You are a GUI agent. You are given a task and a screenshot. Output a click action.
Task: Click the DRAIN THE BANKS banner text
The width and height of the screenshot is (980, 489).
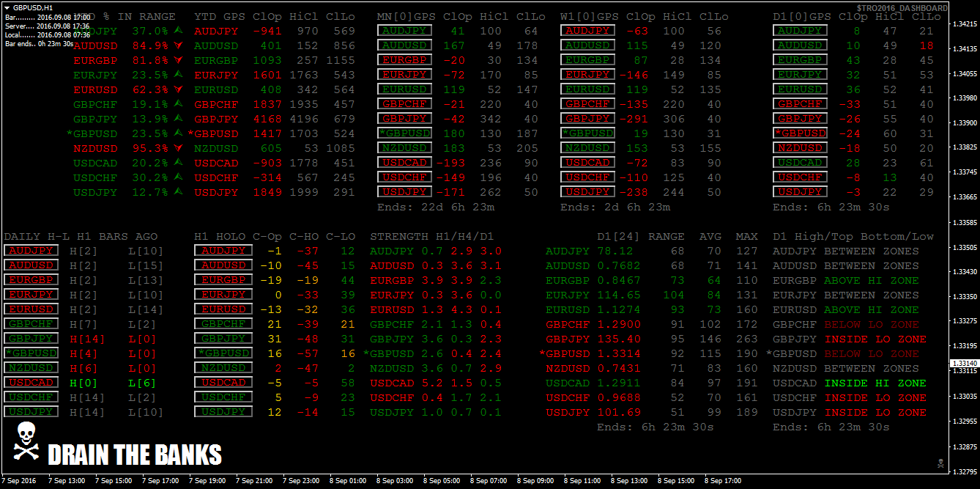(x=135, y=455)
